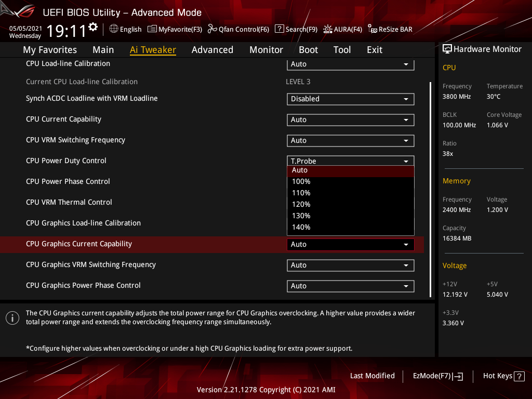Open Qfan Control fan icon
This screenshot has width=532, height=399.
[x=212, y=29]
